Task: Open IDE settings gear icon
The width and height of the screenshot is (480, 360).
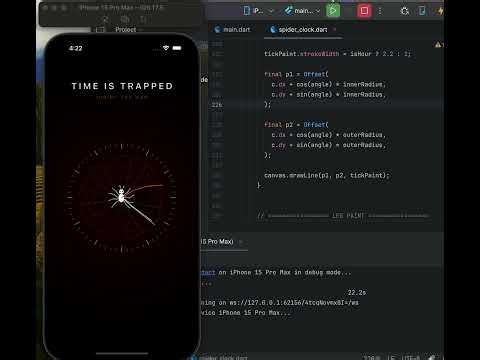Action: [x=405, y=11]
